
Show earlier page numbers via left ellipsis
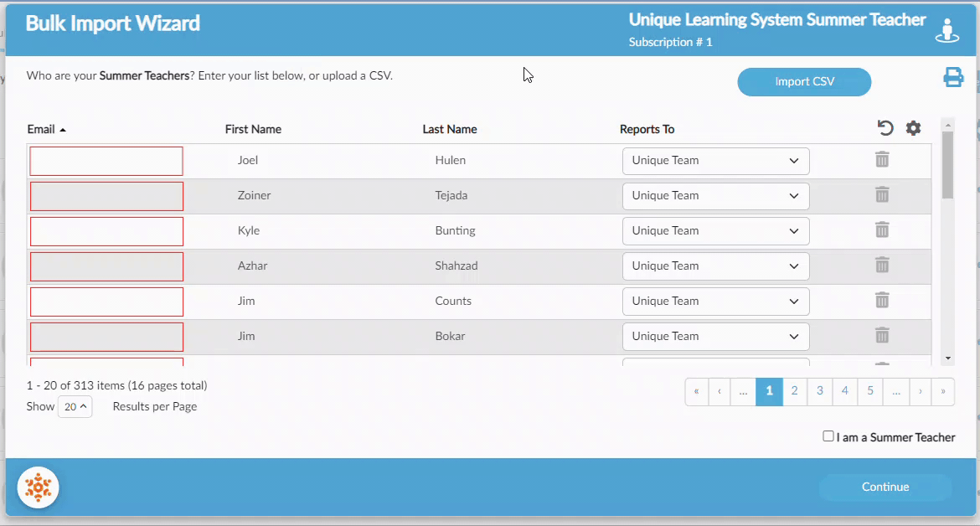743,392
